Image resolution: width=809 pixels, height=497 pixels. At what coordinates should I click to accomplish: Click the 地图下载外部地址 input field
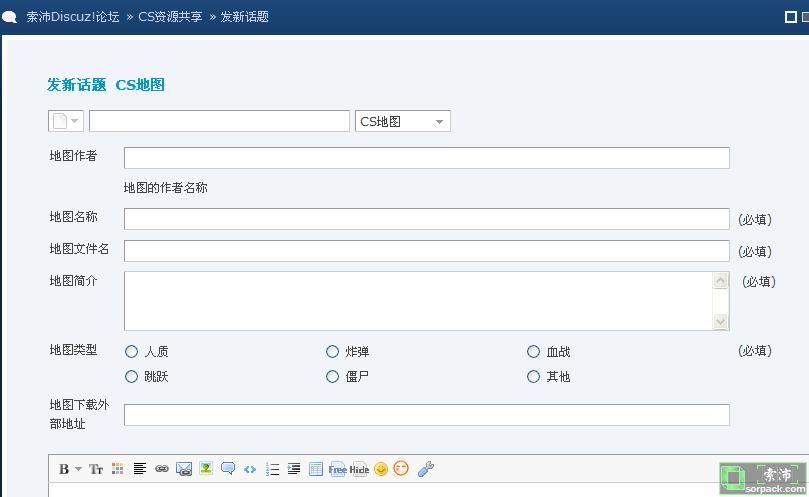coord(427,415)
